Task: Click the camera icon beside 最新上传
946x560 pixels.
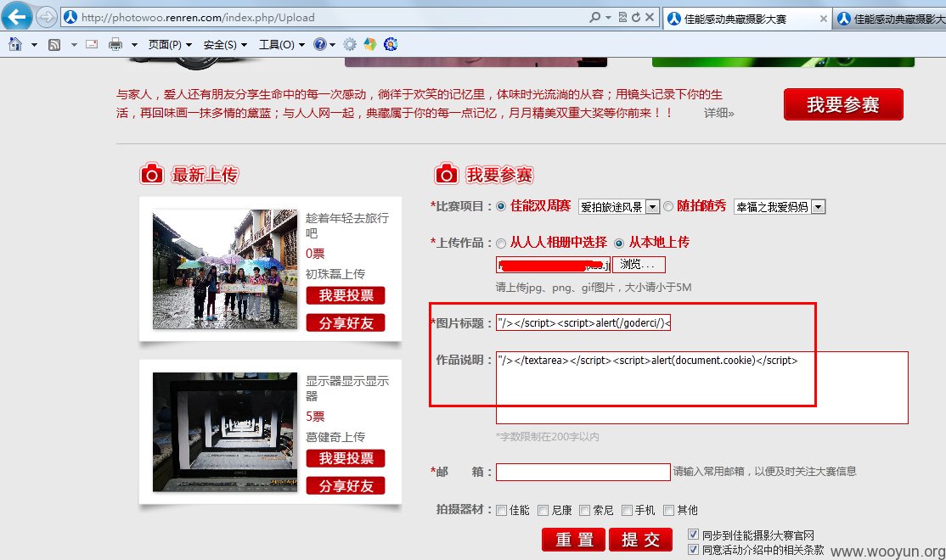Action: click(x=152, y=174)
